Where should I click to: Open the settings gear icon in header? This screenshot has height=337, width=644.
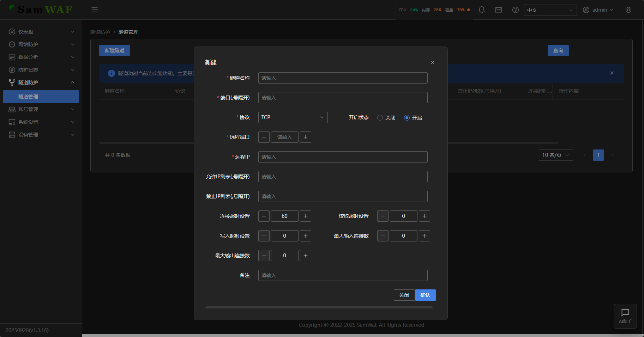(628, 10)
